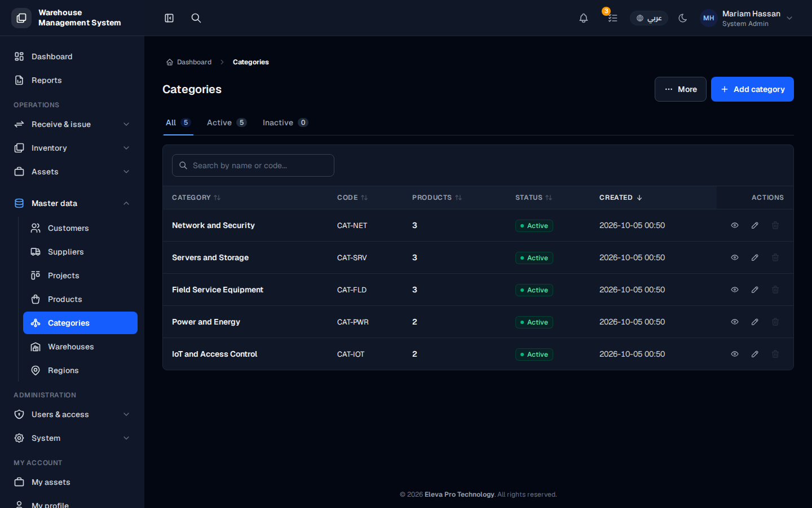View Network and Security category details
This screenshot has height=508, width=812.
735,225
